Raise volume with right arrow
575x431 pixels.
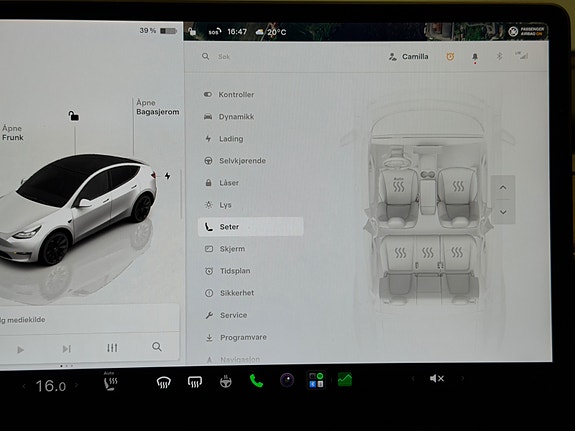point(462,378)
